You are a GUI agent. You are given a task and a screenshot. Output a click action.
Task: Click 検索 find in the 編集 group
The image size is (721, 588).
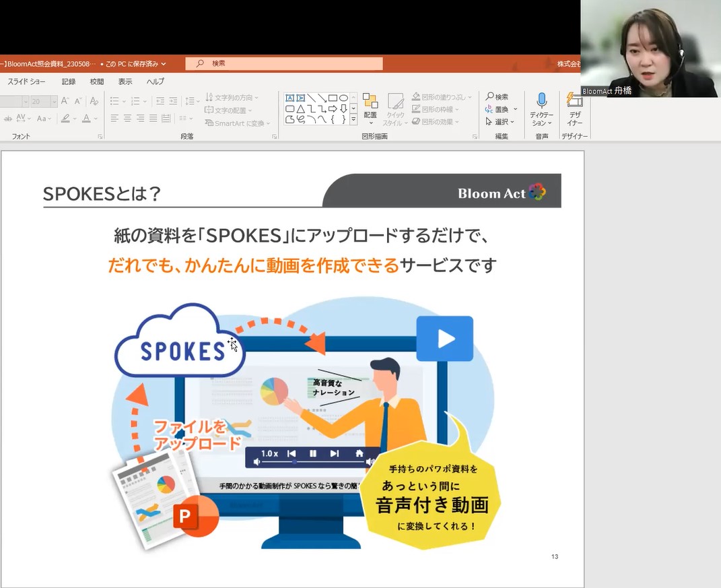pyautogui.click(x=497, y=96)
